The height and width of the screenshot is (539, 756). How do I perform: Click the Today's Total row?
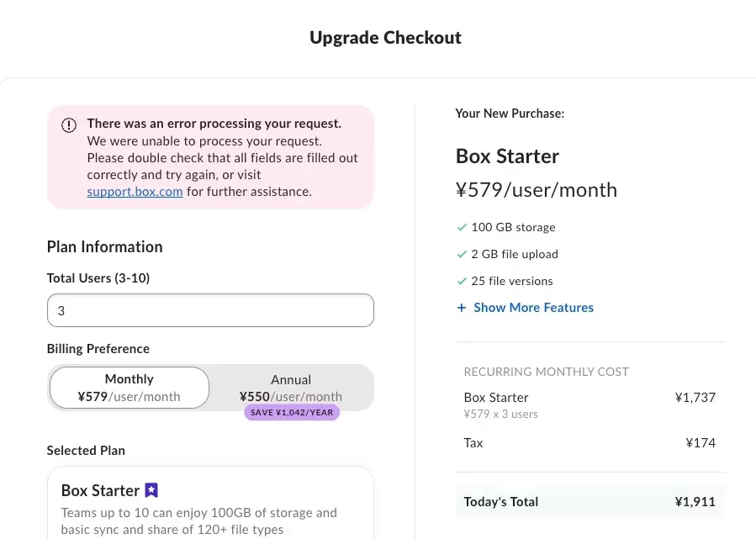point(590,502)
